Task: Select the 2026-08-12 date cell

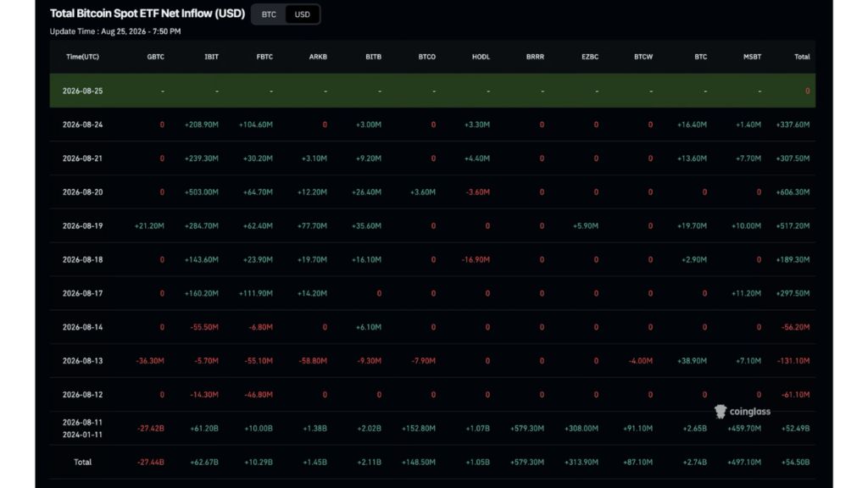Action: click(82, 395)
